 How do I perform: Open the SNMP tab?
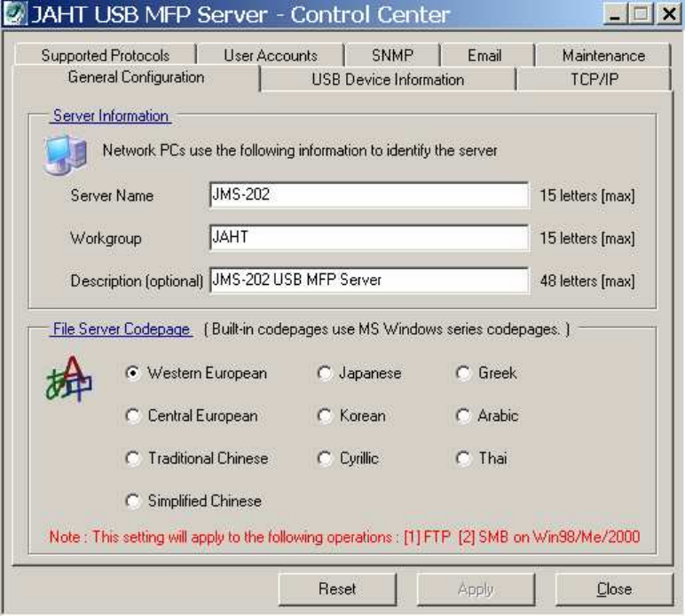click(x=392, y=56)
